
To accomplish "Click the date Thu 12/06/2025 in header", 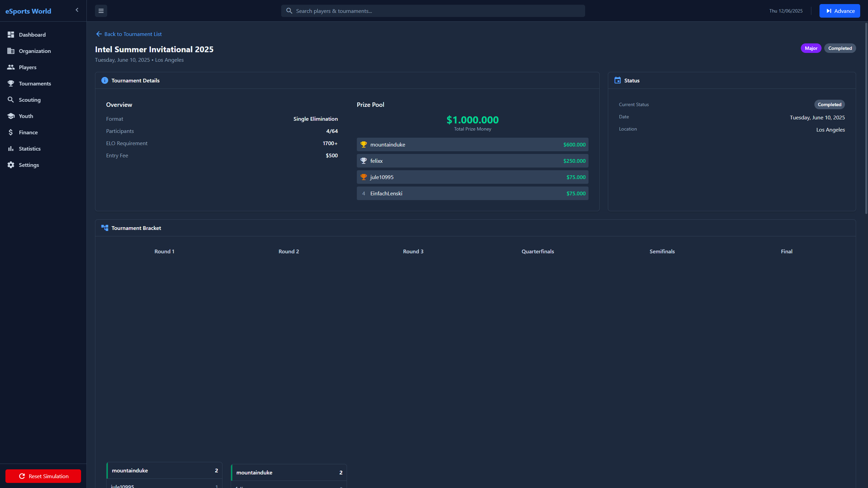I will coord(786,11).
